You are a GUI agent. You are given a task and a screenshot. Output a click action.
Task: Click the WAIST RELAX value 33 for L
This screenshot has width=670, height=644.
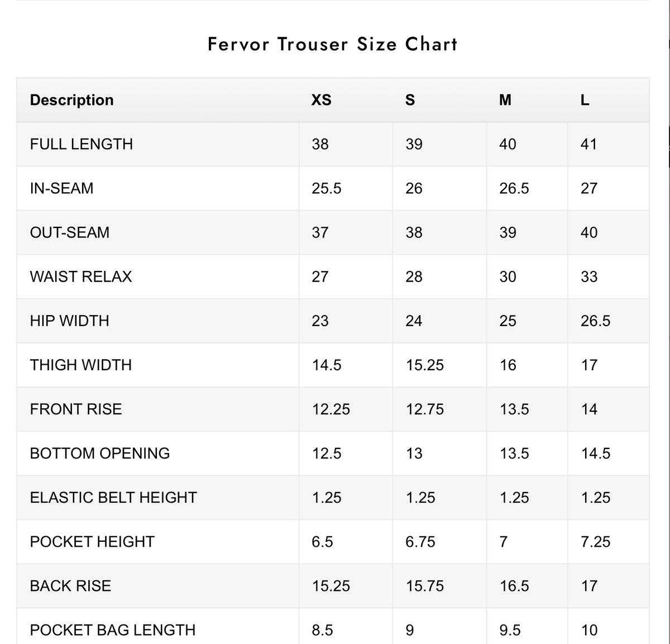pyautogui.click(x=589, y=276)
